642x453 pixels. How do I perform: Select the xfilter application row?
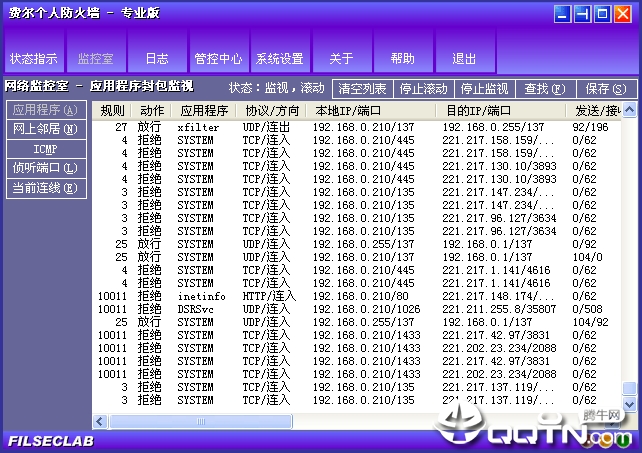point(356,127)
